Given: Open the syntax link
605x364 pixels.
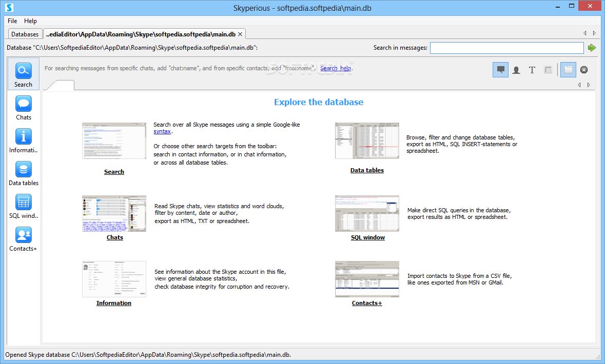Looking at the screenshot, I should [x=162, y=131].
